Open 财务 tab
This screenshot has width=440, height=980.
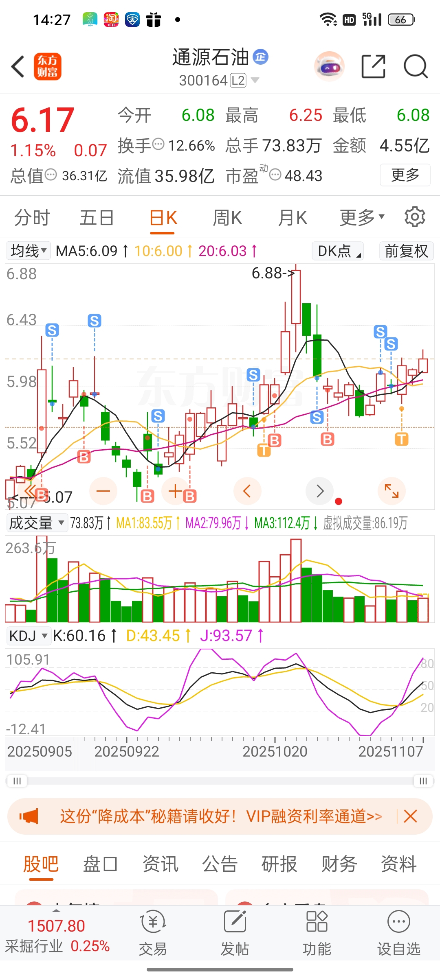tap(339, 864)
